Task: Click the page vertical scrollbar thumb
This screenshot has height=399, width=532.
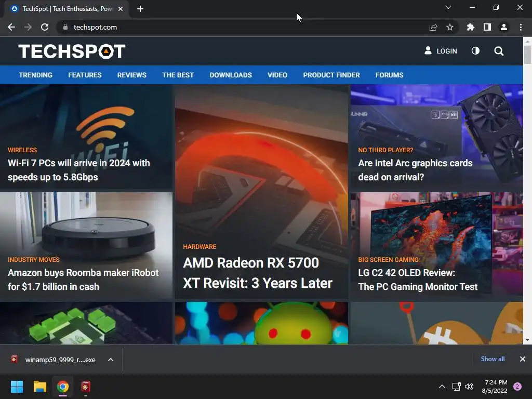Action: pyautogui.click(x=527, y=54)
